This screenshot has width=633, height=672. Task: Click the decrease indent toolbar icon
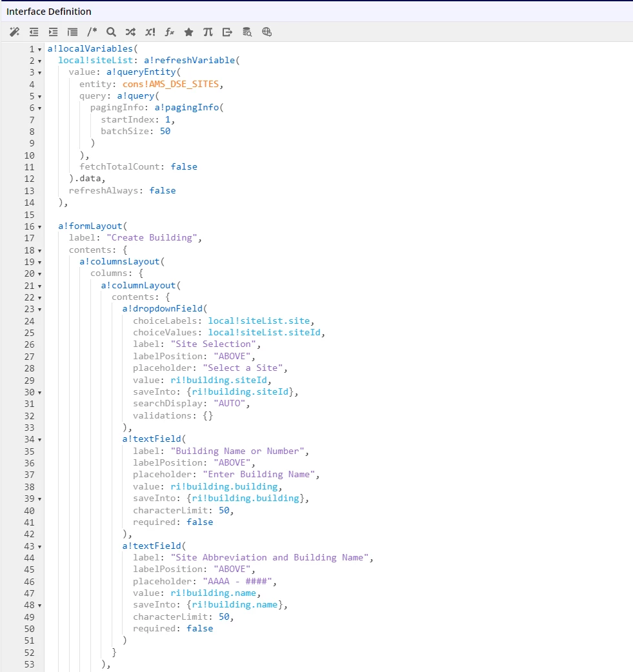[x=34, y=32]
